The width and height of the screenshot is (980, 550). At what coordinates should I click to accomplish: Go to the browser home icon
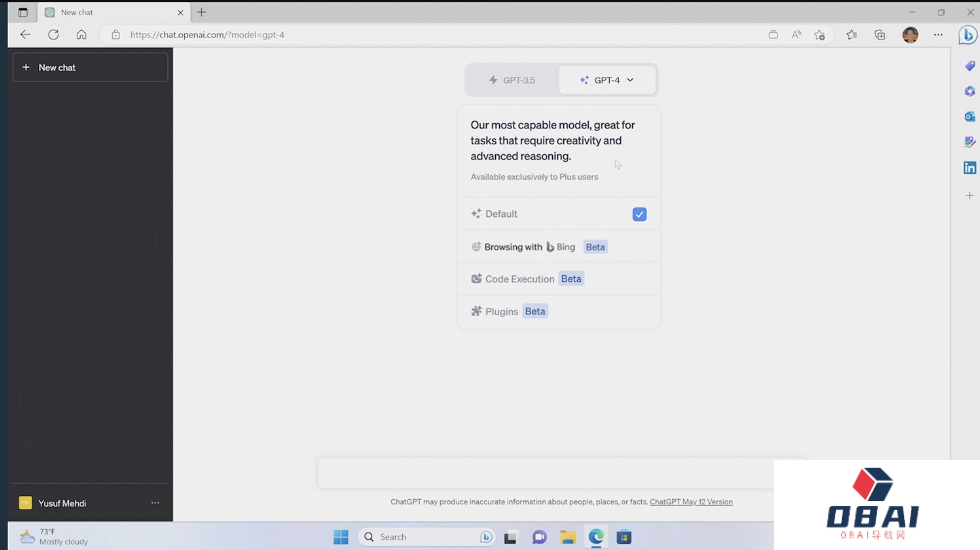click(x=81, y=35)
